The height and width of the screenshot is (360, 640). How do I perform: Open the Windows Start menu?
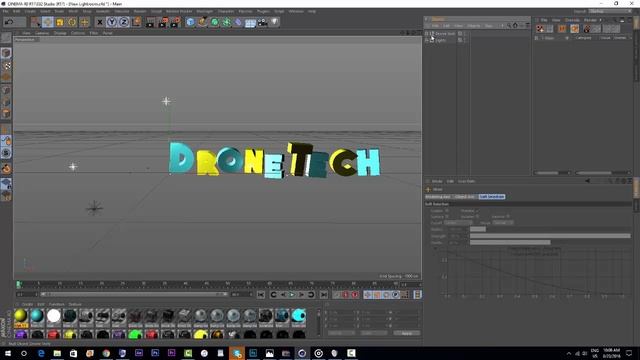coord(8,353)
